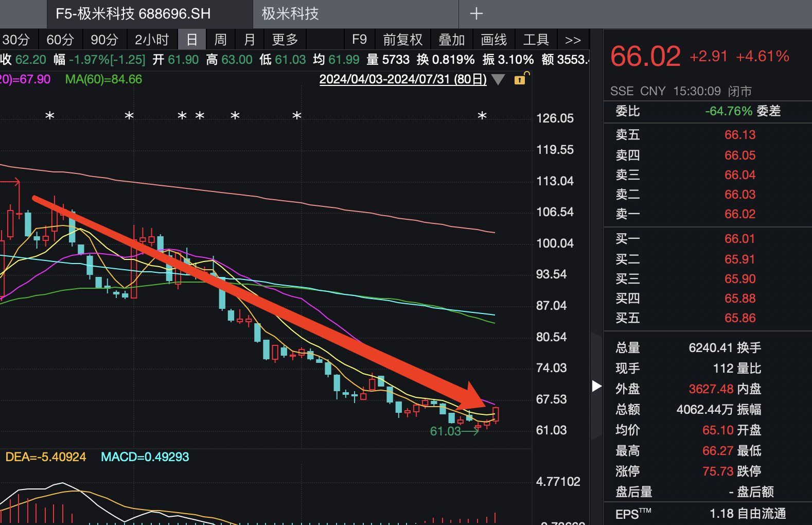Select the 卖一 price 66.02

coord(740,214)
